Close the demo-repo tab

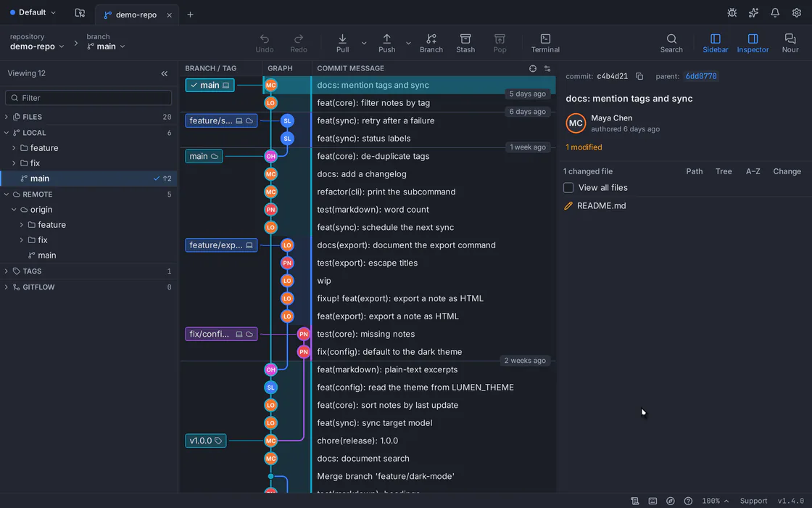tap(169, 15)
